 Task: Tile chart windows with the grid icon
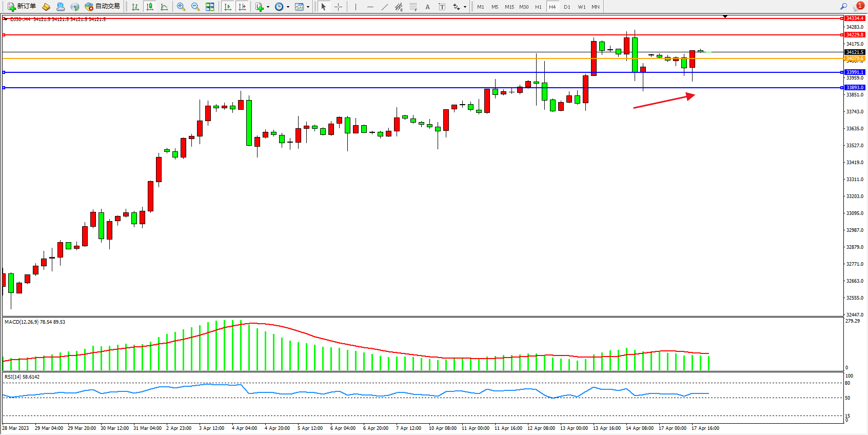(x=210, y=7)
